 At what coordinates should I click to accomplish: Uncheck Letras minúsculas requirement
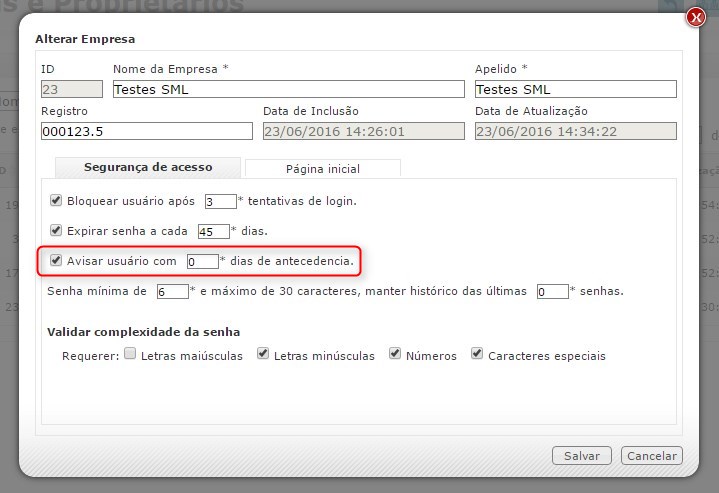pyautogui.click(x=263, y=355)
